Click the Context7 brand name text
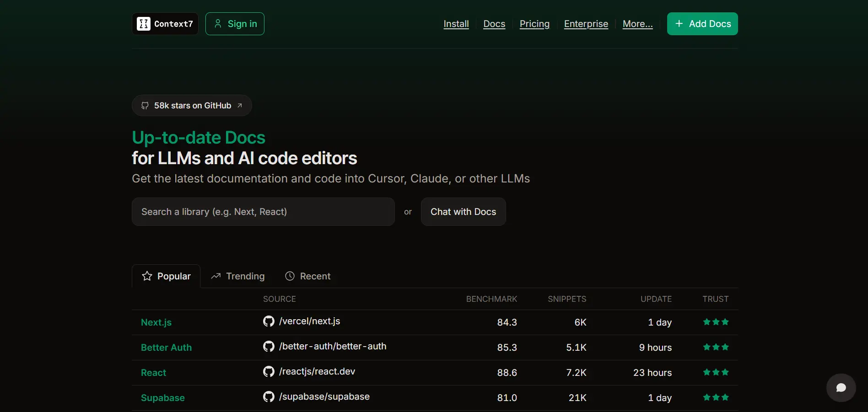868x412 pixels. pos(173,24)
